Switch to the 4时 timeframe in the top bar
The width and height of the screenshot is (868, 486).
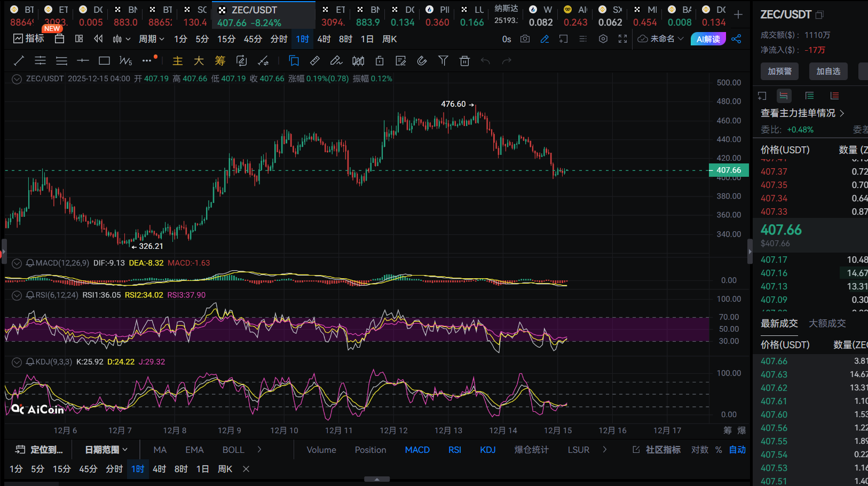click(x=323, y=39)
